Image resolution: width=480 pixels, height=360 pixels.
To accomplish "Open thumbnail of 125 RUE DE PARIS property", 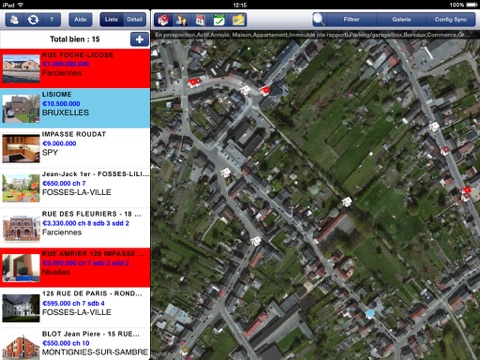I will [x=21, y=308].
